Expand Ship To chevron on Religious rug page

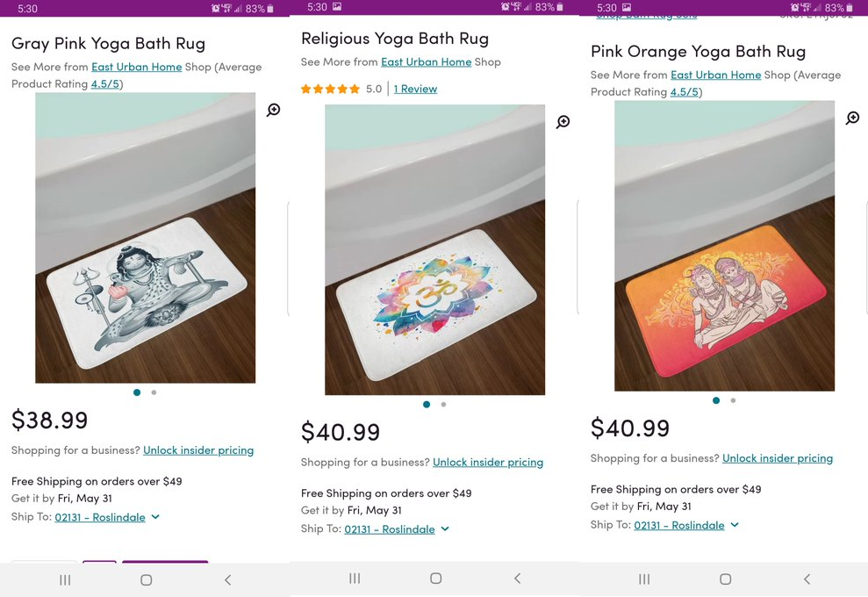point(445,529)
